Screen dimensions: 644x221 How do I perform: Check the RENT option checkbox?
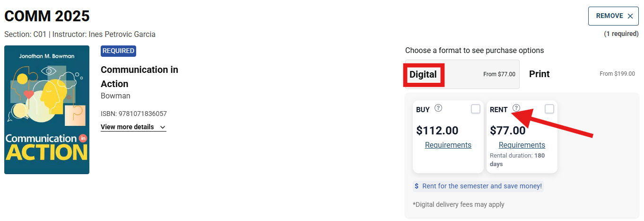[x=549, y=109]
